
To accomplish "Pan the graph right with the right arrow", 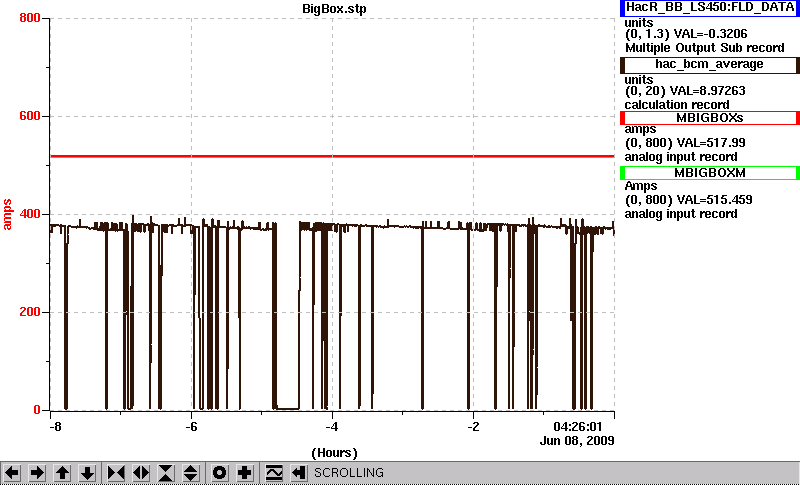I will point(37,473).
